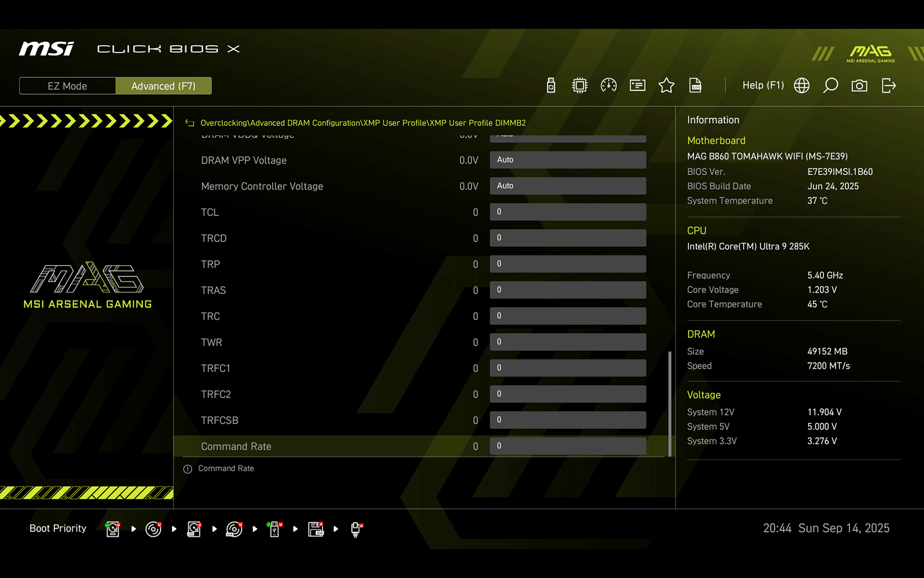This screenshot has height=578, width=924.
Task: Click the back arrow beside breadcrumb path
Action: (x=189, y=123)
